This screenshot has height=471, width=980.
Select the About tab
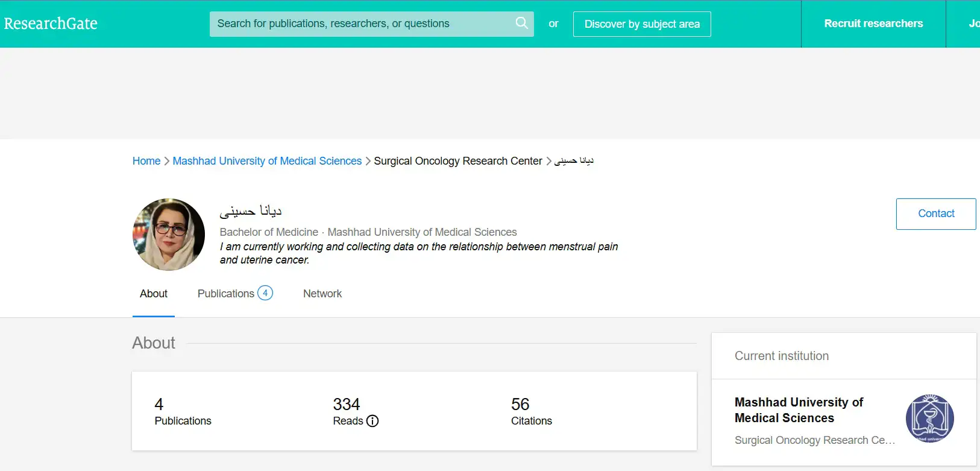tap(154, 294)
